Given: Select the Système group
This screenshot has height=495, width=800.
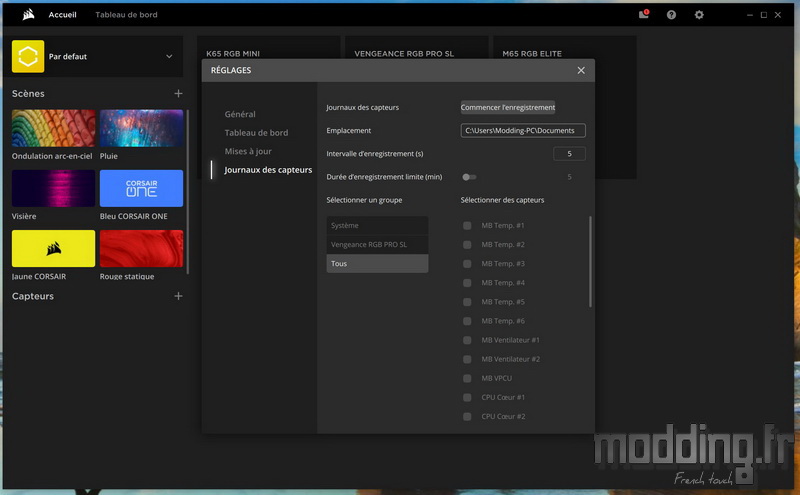Looking at the screenshot, I should 378,226.
